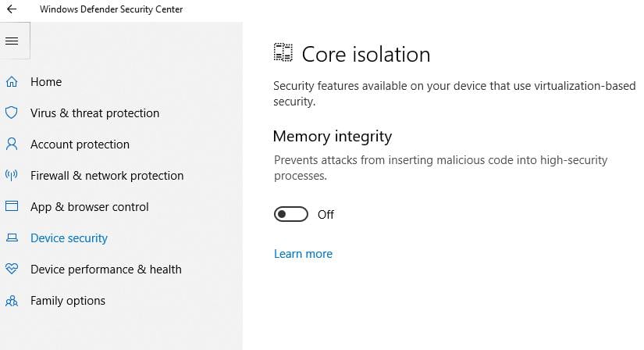
Task: Click the back arrow in title bar
Action: click(12, 9)
